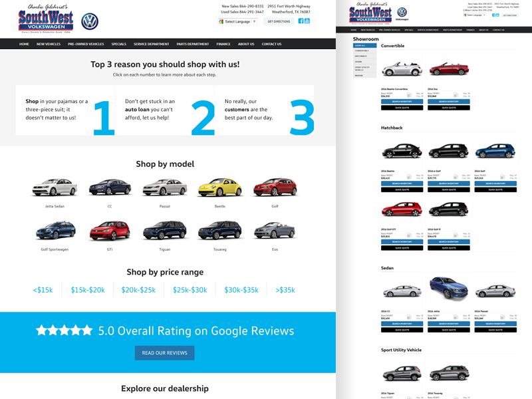This screenshot has height=399, width=532.
Task: Select the Eos convertible model image
Action: coord(275,230)
